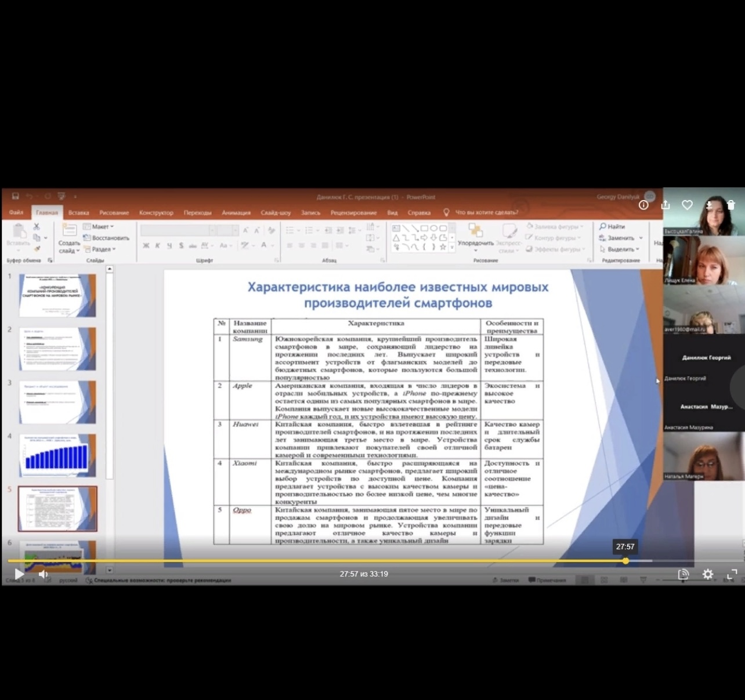Select slide 3 thumbnail
745x700 pixels.
(x=57, y=402)
